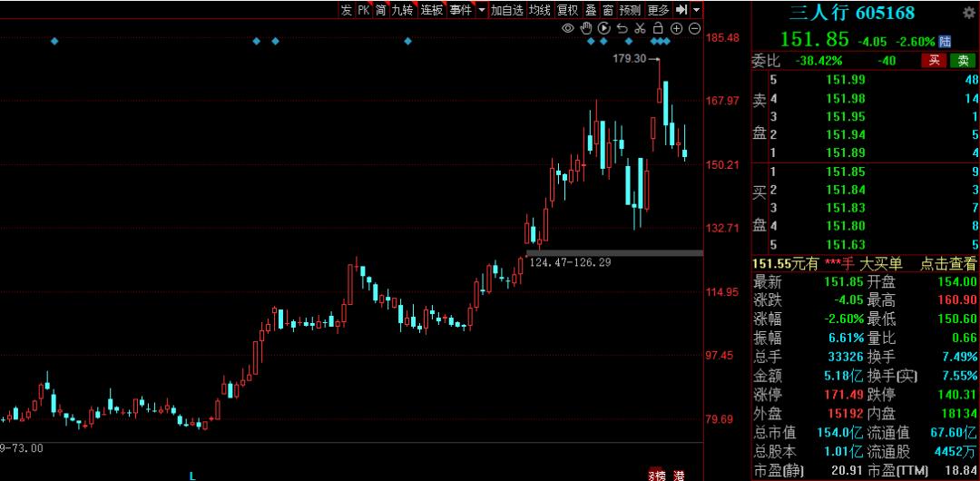Click the 外盘 value 15192
This screenshot has height=481, width=980.
tap(846, 414)
